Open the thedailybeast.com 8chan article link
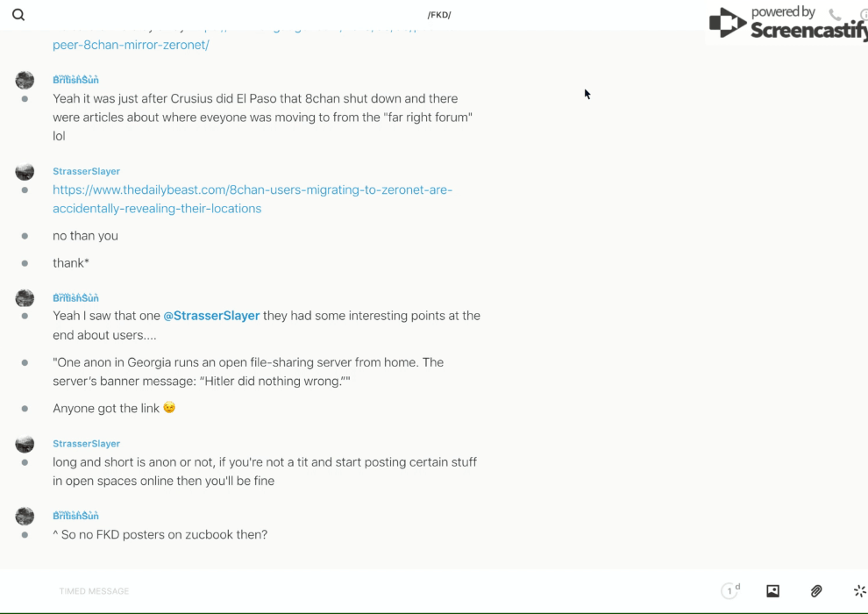Image resolution: width=868 pixels, height=614 pixels. point(253,199)
